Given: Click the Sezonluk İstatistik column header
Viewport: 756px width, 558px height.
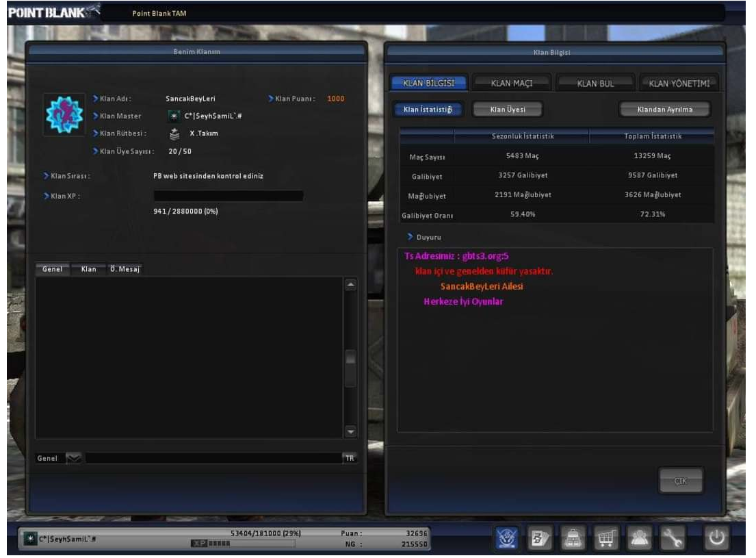Looking at the screenshot, I should point(523,136).
